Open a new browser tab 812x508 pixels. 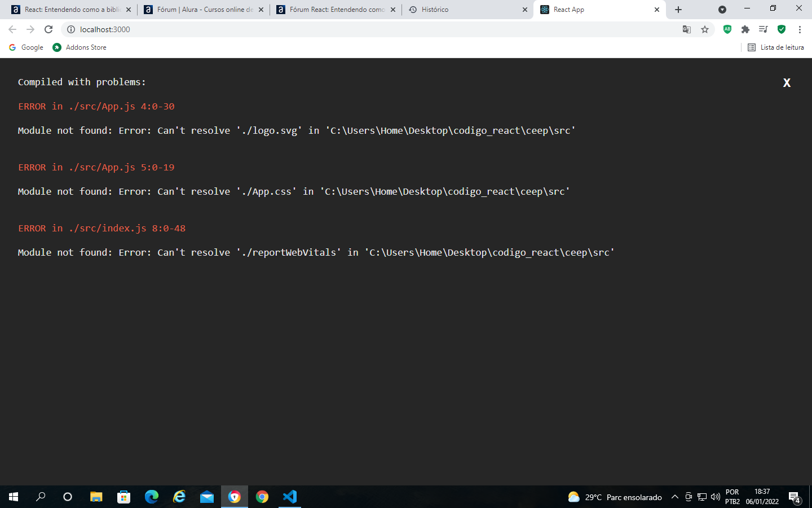click(x=678, y=10)
